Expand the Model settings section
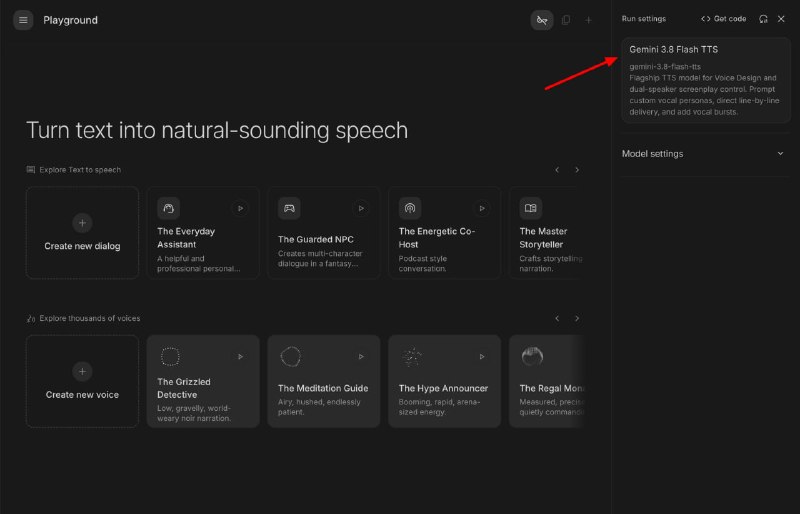This screenshot has width=800, height=514. [x=706, y=154]
